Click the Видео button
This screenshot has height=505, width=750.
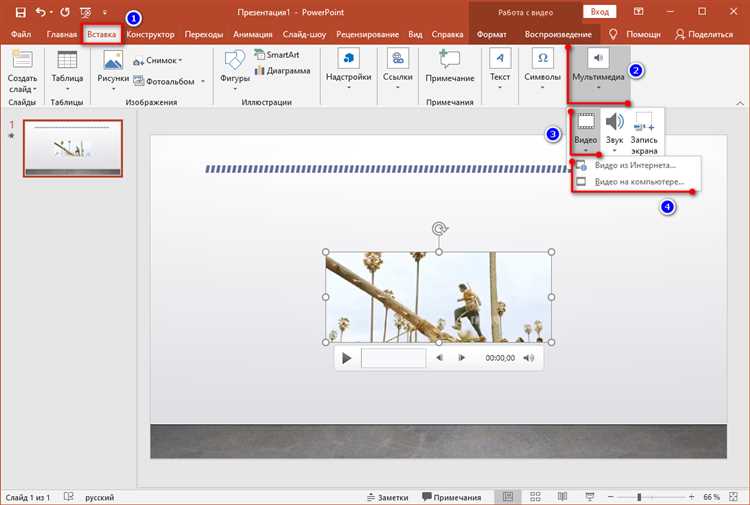(585, 132)
